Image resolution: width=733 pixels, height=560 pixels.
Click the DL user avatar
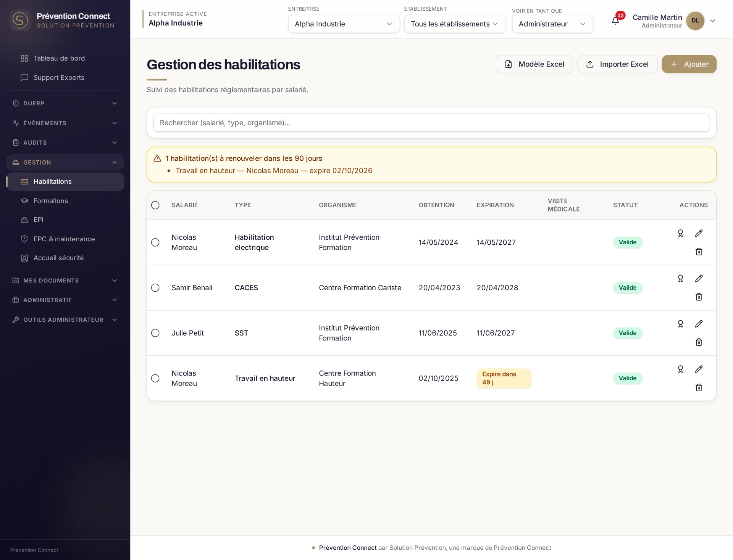coord(695,21)
